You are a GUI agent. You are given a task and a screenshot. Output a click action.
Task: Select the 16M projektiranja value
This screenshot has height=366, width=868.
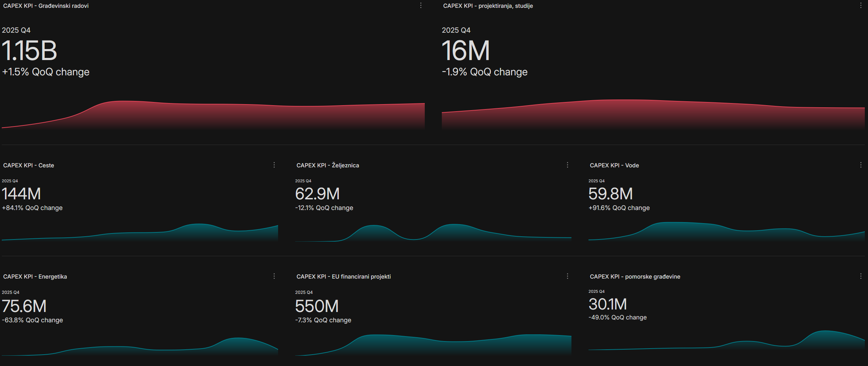click(466, 51)
